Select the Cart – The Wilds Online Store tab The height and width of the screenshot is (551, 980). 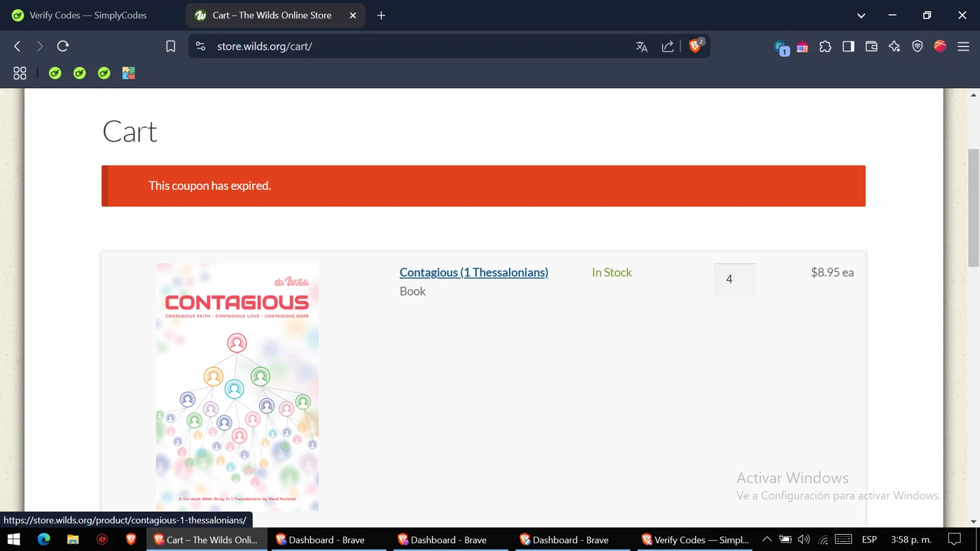point(272,15)
